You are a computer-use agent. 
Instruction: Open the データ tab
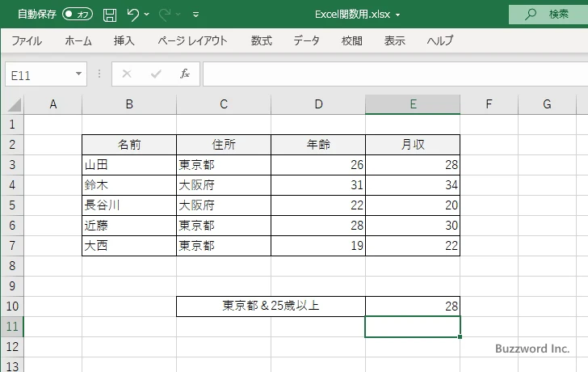click(x=306, y=40)
